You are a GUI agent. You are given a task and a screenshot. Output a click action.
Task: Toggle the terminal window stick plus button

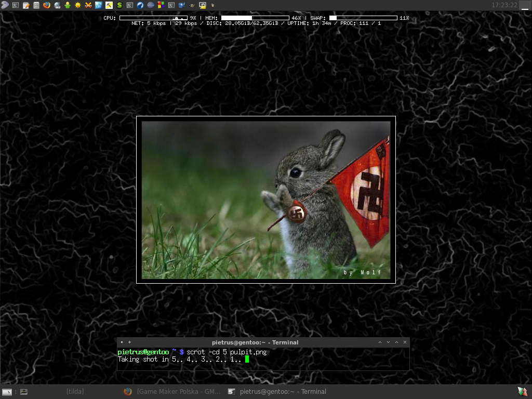(129, 342)
